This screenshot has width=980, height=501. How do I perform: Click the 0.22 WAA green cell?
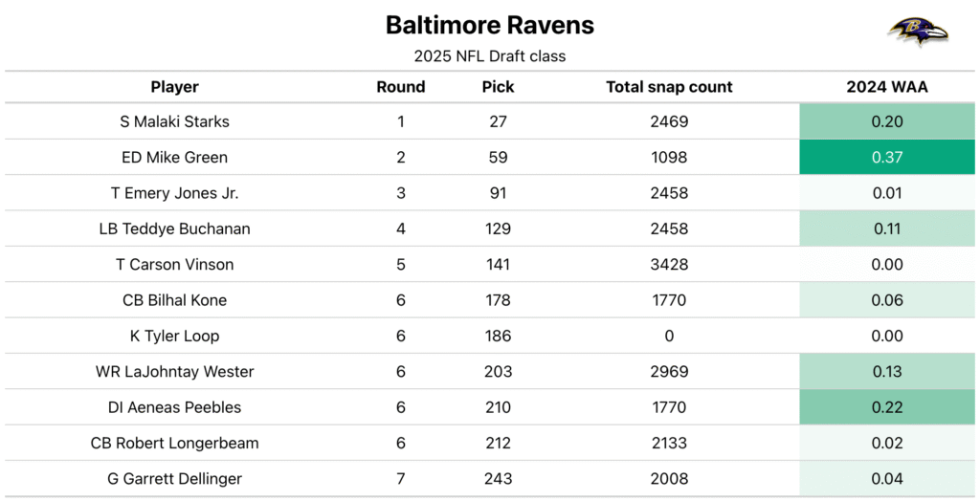click(887, 407)
